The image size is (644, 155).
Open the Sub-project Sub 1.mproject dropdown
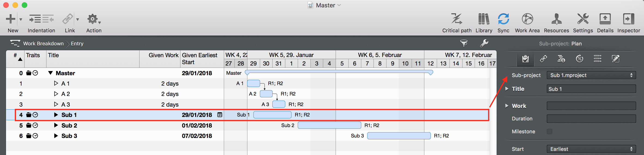click(x=591, y=75)
